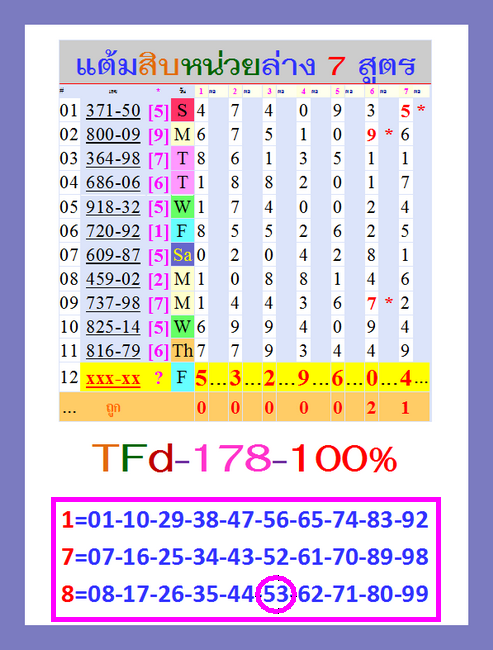493x650 pixels.
Task: Click the red 2 in the results row
Action: click(x=371, y=408)
